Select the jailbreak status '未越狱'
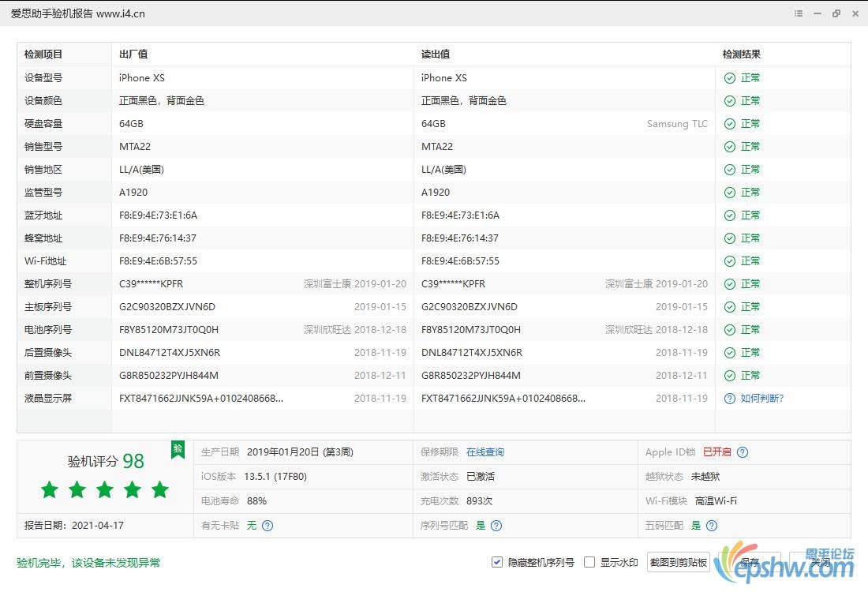Viewport: 868px width, 592px height. tap(705, 476)
